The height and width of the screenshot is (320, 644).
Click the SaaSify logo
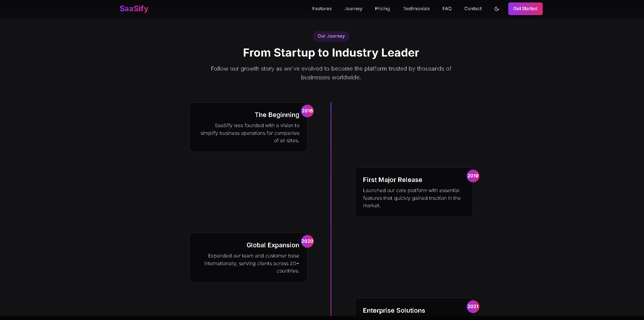point(134,8)
